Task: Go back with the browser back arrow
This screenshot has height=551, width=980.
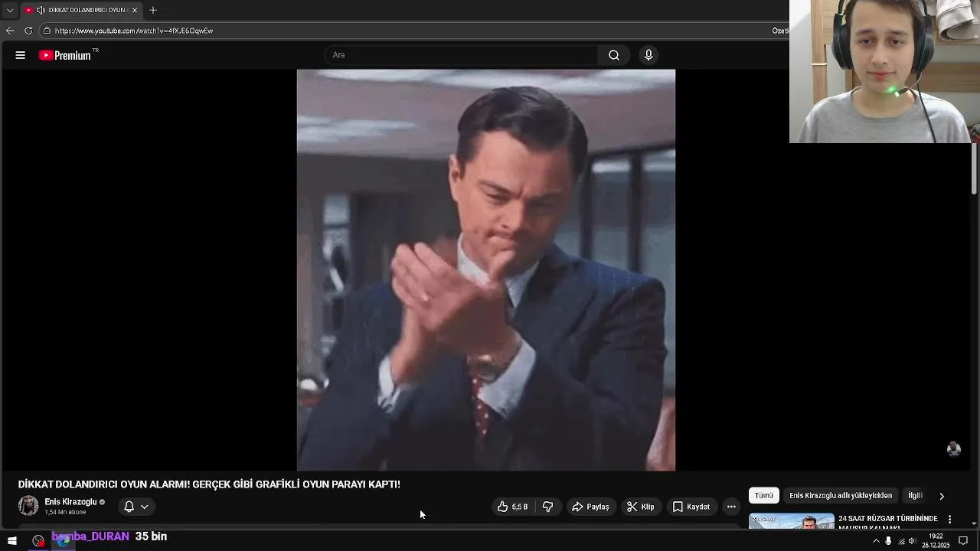Action: pos(10,31)
